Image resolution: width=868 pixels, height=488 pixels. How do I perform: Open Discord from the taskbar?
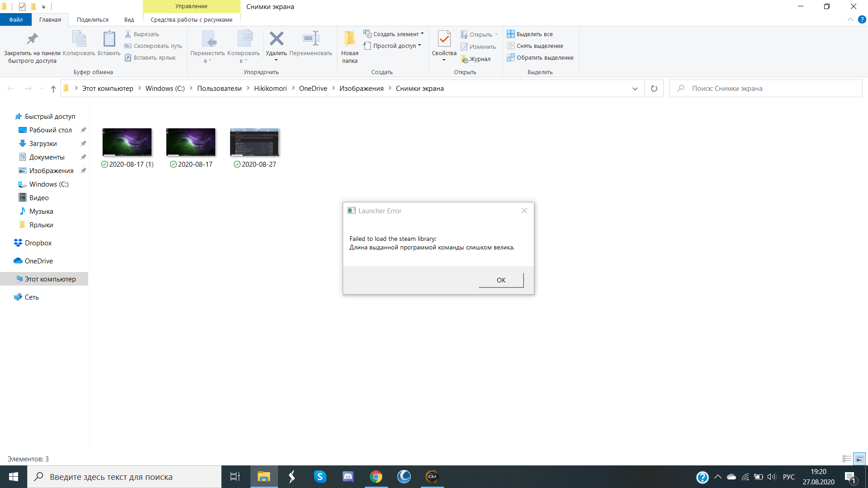click(348, 477)
